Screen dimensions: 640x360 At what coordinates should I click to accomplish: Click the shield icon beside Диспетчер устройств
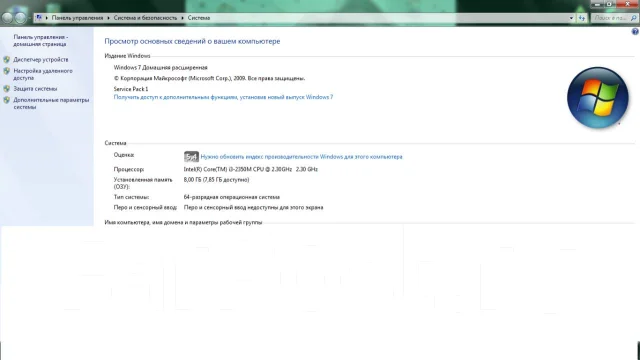pyautogui.click(x=7, y=60)
